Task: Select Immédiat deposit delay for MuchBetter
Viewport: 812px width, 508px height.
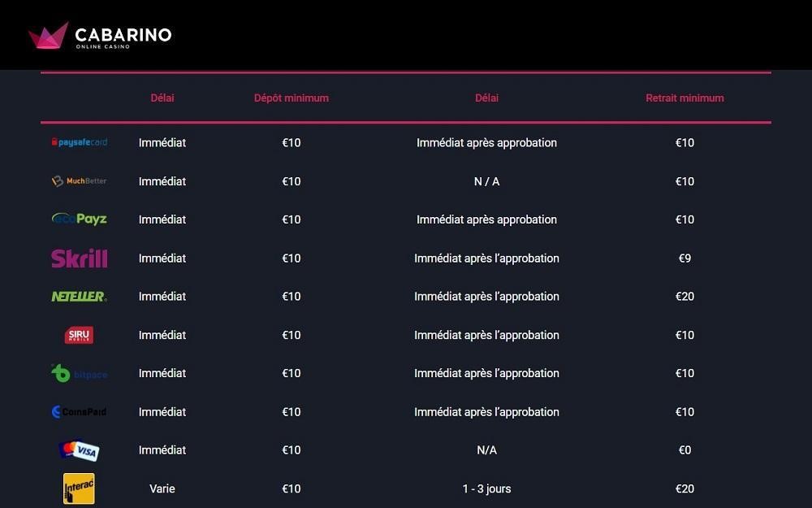Action: coord(162,181)
